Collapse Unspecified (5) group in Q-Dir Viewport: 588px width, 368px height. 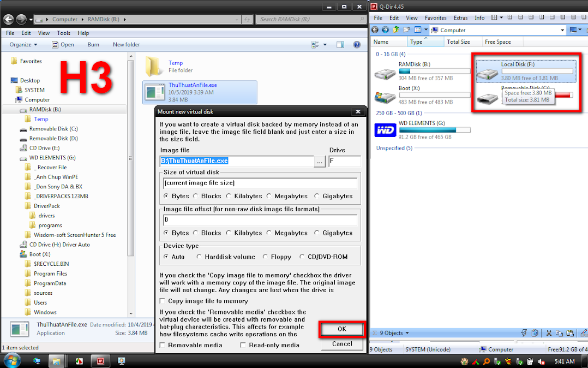[394, 148]
